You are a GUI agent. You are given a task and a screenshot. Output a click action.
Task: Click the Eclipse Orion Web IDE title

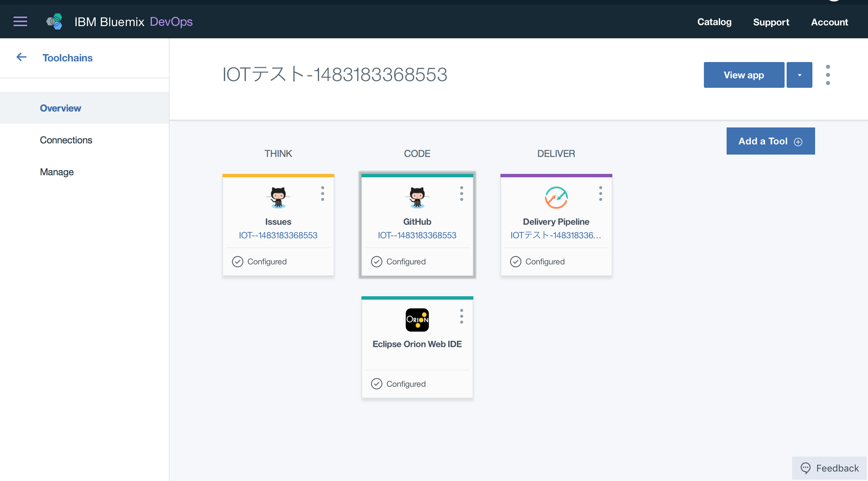click(x=417, y=344)
